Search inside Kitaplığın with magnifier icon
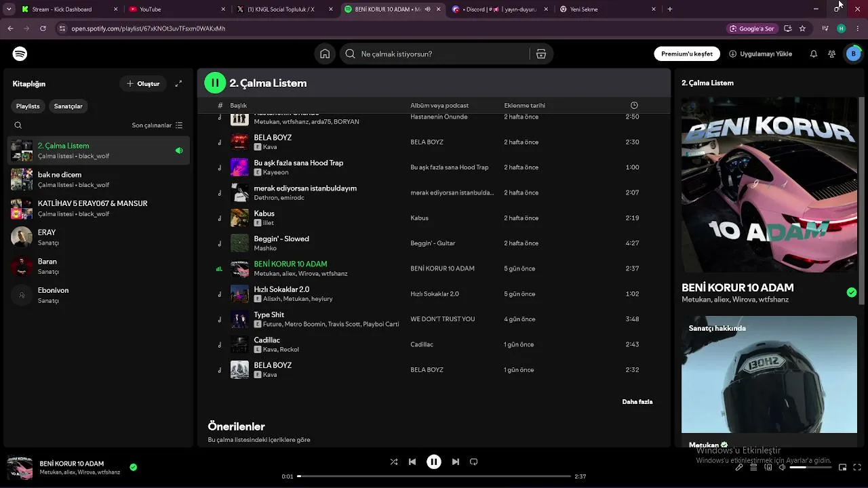This screenshot has width=868, height=488. (18, 125)
